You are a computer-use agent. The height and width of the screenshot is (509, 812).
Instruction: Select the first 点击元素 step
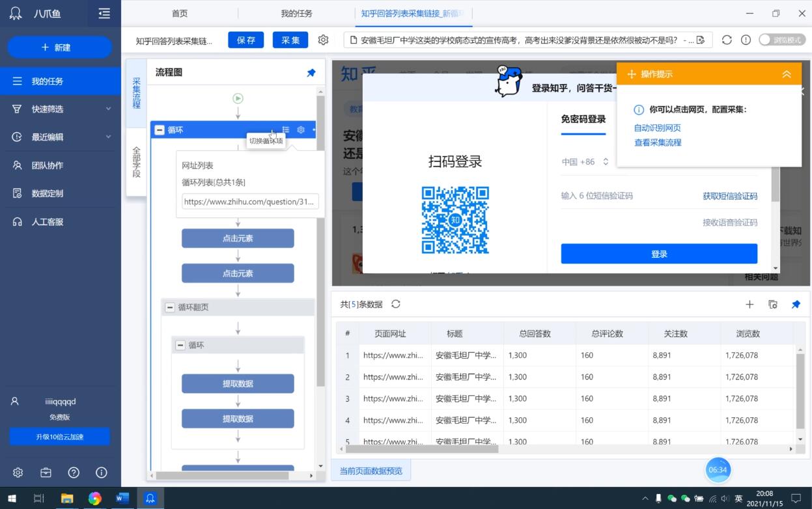click(238, 238)
